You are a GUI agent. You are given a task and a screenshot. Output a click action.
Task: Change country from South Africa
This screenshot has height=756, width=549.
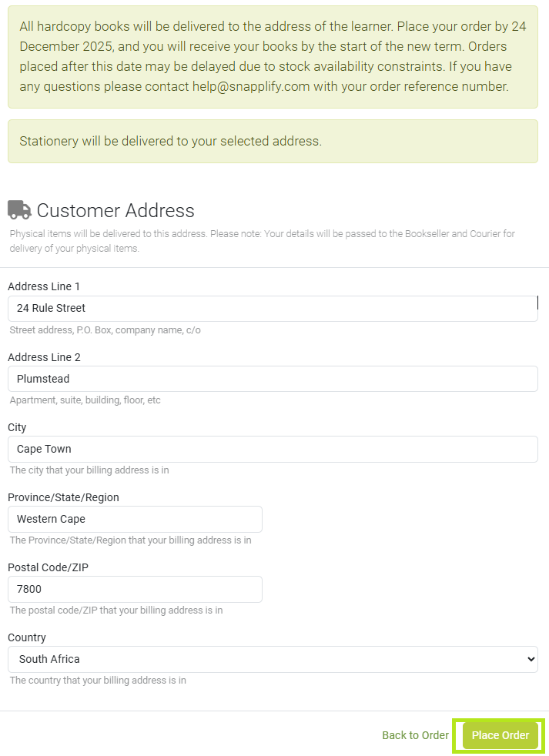[x=273, y=659]
